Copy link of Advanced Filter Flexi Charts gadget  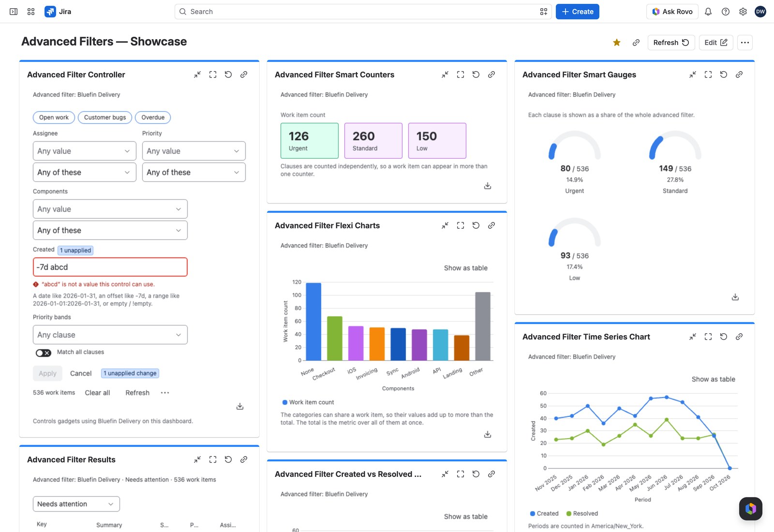[x=491, y=225]
